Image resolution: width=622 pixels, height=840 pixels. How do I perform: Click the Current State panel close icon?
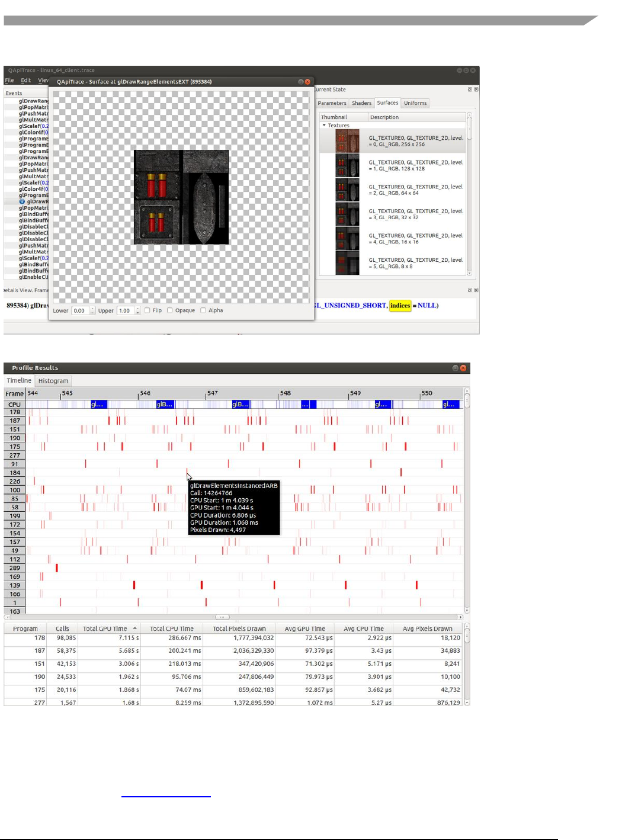(x=476, y=89)
